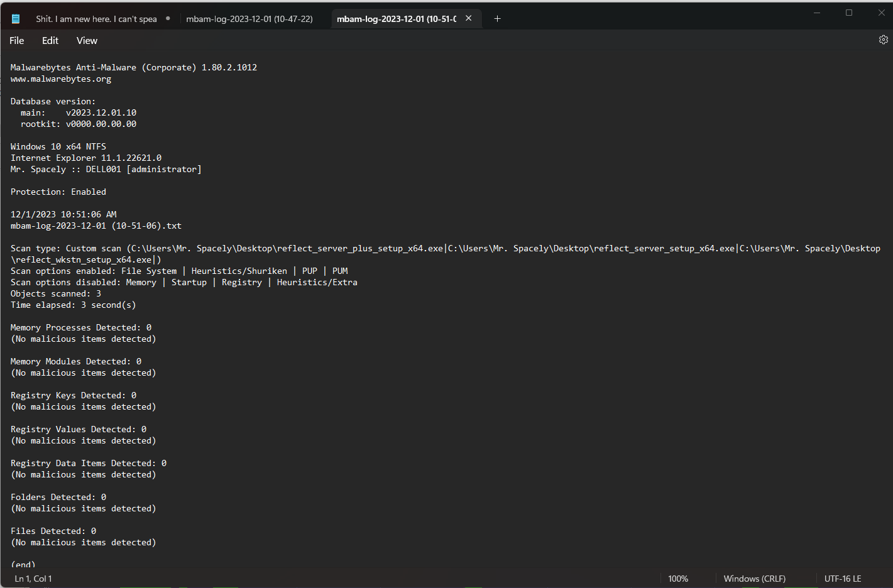This screenshot has width=893, height=588.
Task: Click the 'Scan type: Custom scan' line
Action: tap(446, 248)
